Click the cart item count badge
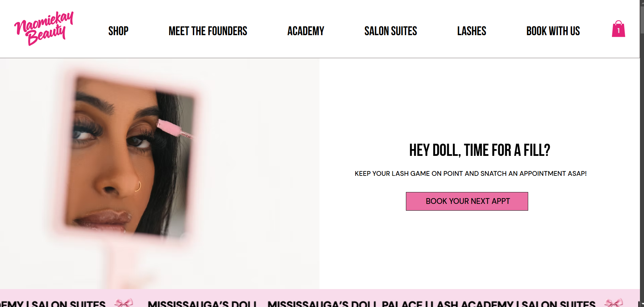The image size is (644, 307). tap(618, 31)
